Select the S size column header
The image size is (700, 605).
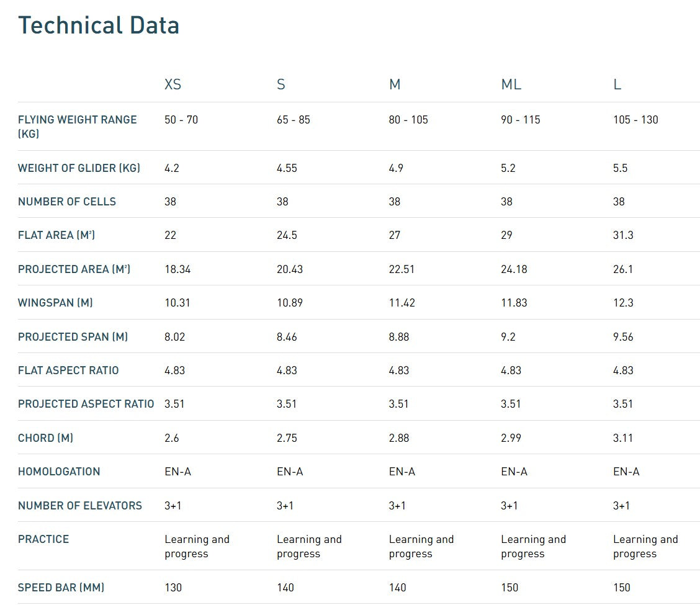coord(281,84)
